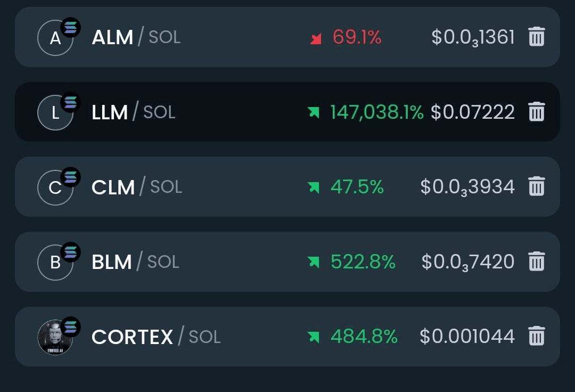This screenshot has width=575, height=392.
Task: Select the LLM token letter avatar
Action: coord(55,112)
